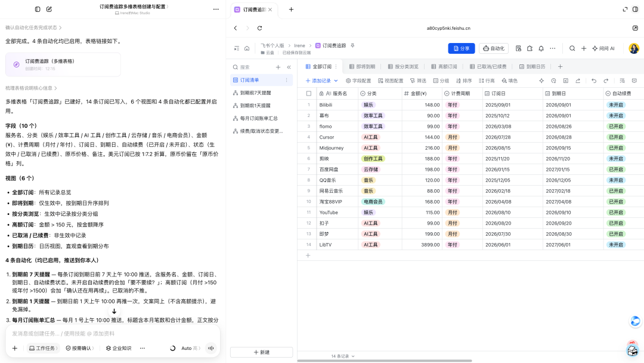Collapse the table list sidebar
Viewport: 644px width, 363px height.
coord(289,67)
